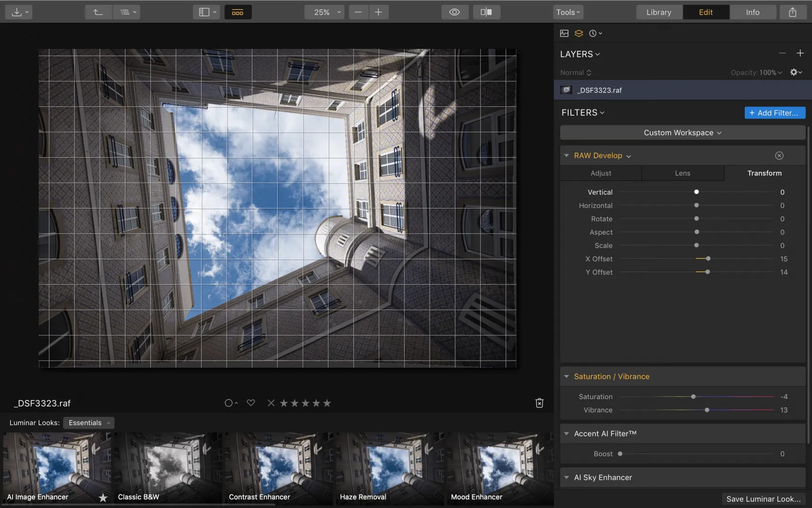Disable the RAW Develop filter via its circle toggle

point(779,155)
